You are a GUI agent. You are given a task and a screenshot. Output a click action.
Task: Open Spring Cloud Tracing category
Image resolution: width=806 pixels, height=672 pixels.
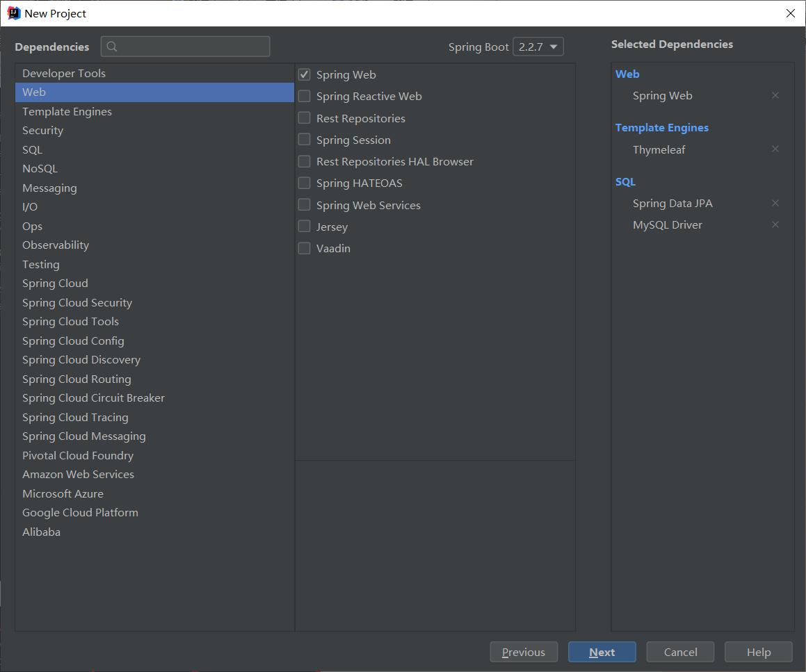click(154, 417)
